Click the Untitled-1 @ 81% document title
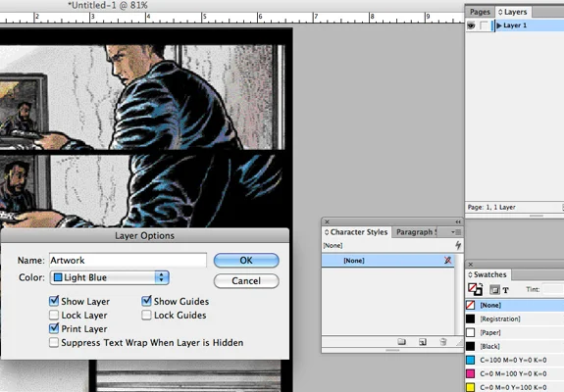This screenshot has height=392, width=564. click(x=108, y=5)
